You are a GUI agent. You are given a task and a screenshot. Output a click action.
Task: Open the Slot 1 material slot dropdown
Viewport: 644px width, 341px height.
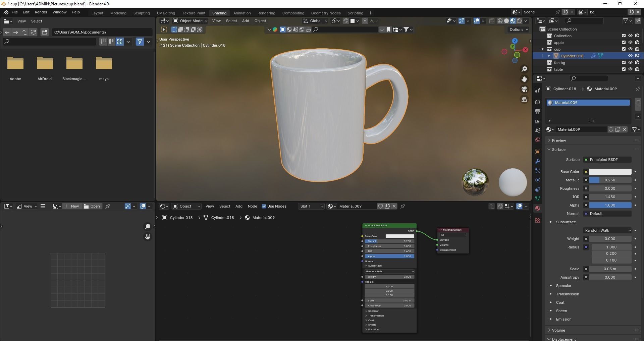tap(312, 206)
